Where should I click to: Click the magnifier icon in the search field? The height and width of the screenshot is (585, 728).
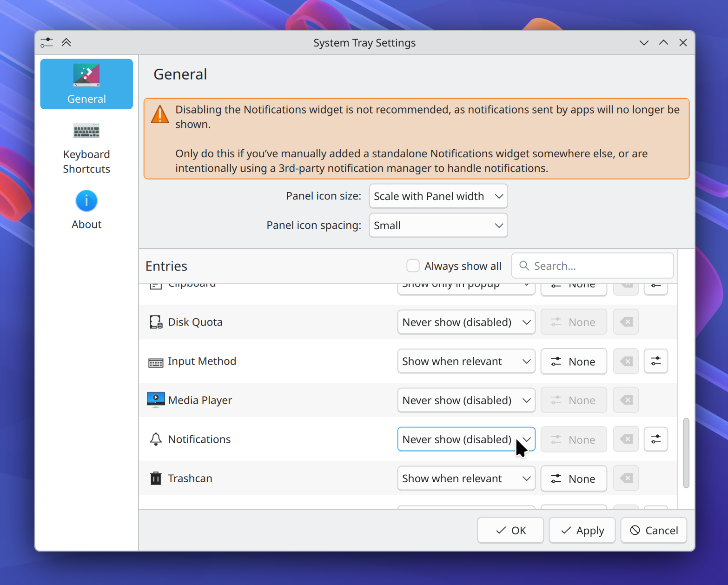523,266
